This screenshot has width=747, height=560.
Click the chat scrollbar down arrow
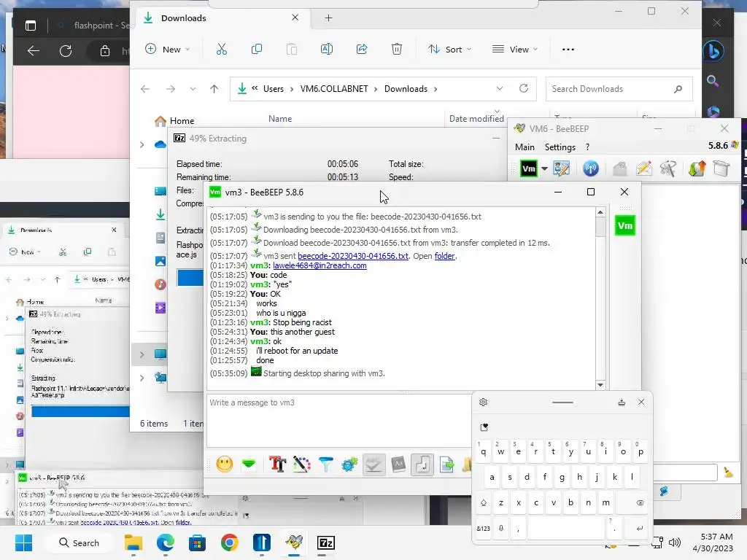pyautogui.click(x=600, y=385)
